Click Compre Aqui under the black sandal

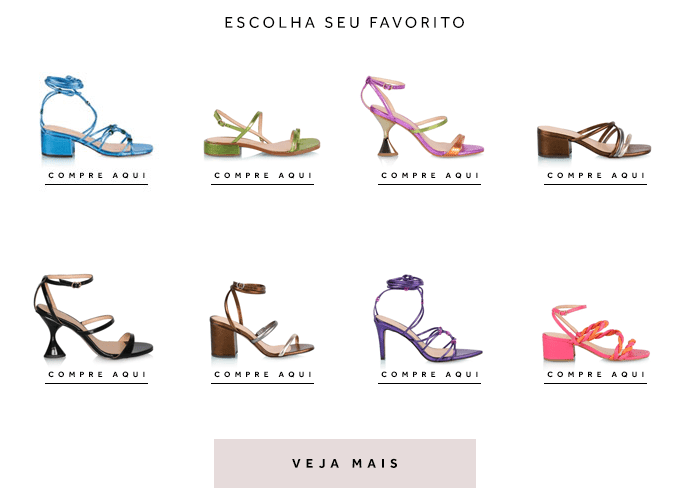(96, 374)
